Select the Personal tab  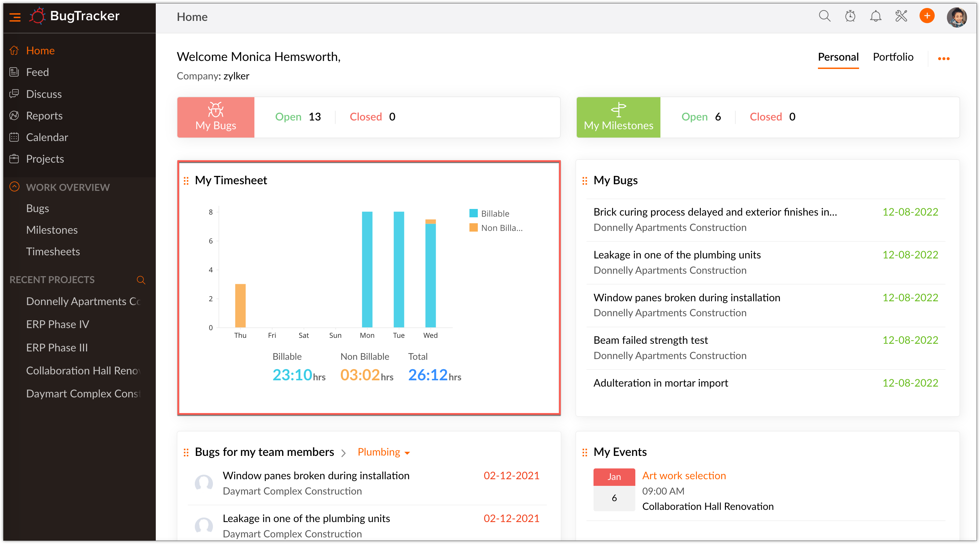[x=838, y=57]
